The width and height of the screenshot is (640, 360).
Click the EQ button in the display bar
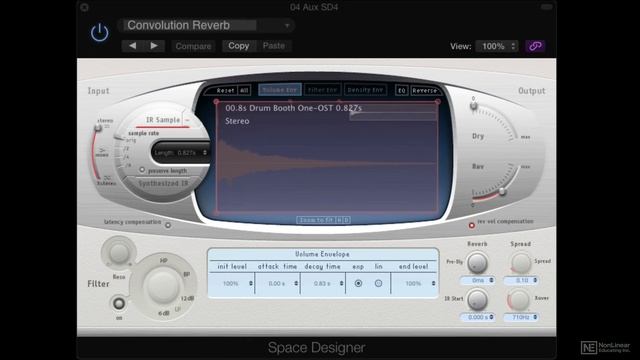pos(402,90)
